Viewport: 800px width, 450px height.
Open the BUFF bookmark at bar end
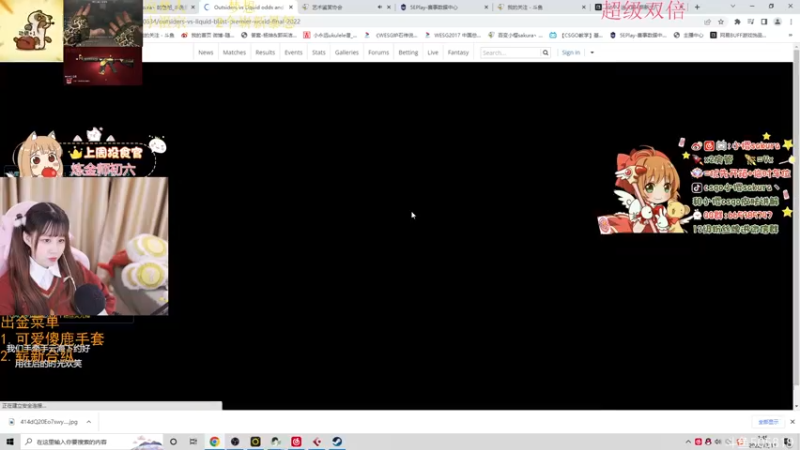(x=738, y=35)
